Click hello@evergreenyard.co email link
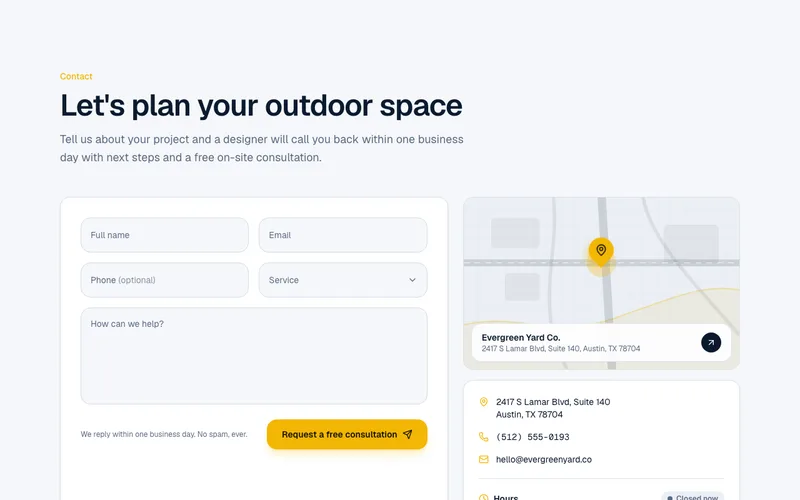800x500 pixels. [x=544, y=459]
